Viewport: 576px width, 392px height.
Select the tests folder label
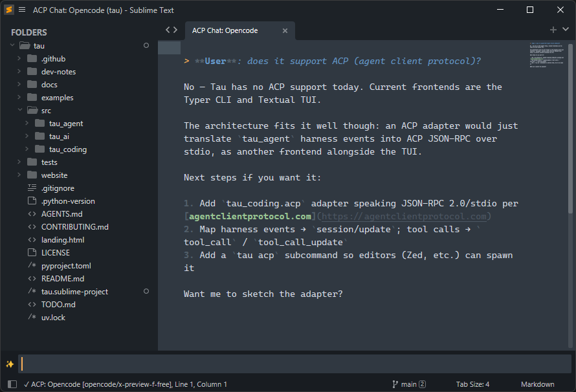[49, 162]
